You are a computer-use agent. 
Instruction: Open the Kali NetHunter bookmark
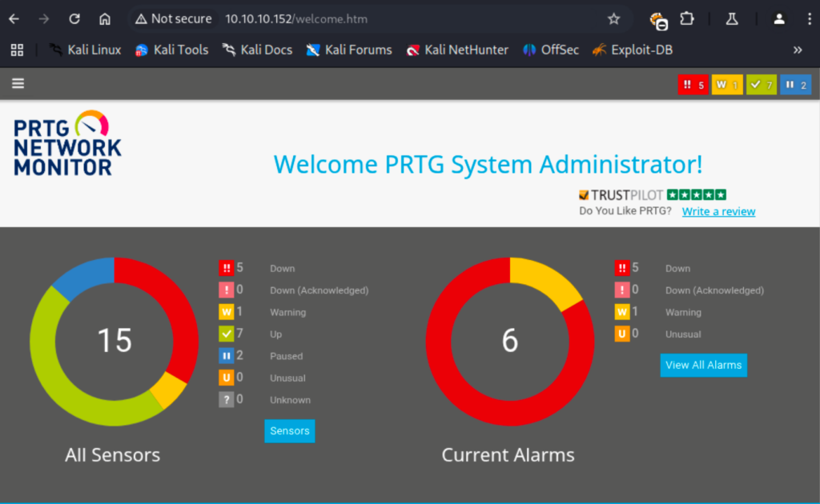click(457, 50)
